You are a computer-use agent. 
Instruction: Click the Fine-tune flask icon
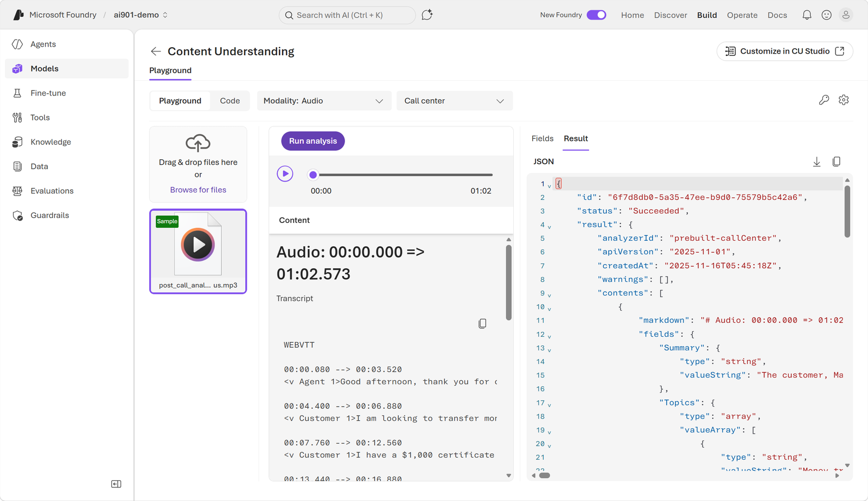coord(17,93)
